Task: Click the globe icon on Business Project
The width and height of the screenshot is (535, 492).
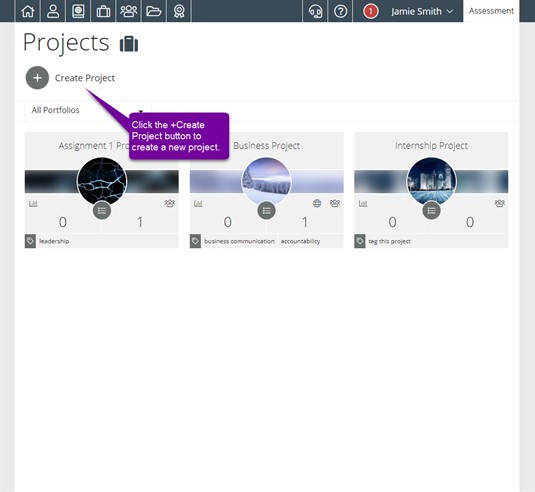Action: [x=317, y=203]
